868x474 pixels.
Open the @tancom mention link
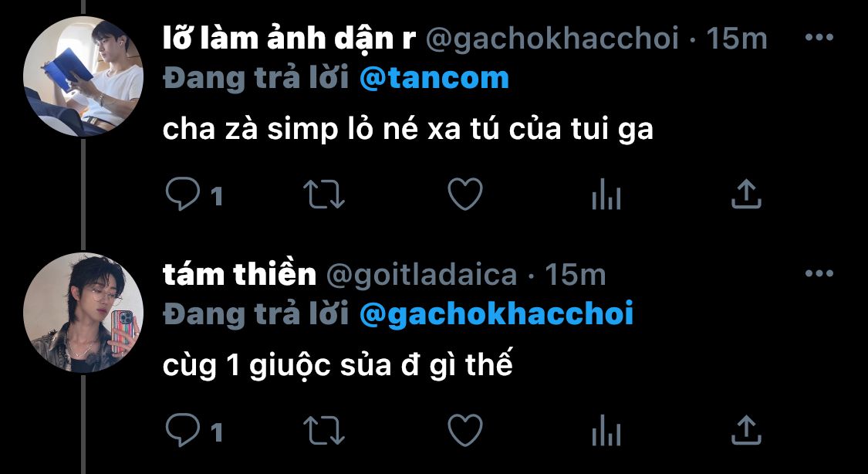434,78
